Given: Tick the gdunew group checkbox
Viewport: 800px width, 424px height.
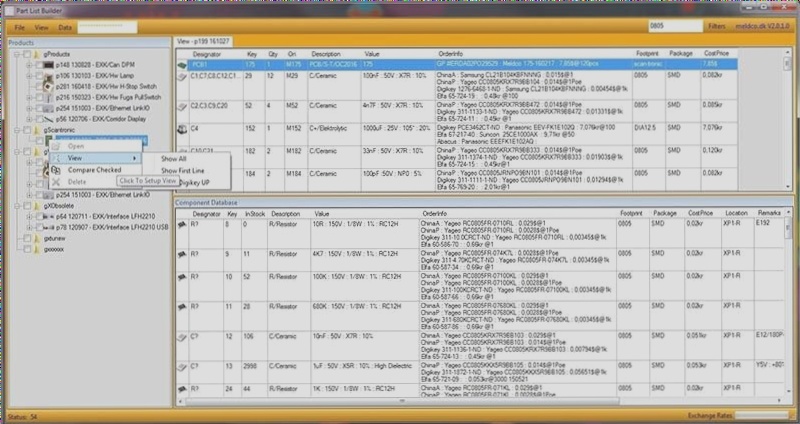Looking at the screenshot, I should click(x=24, y=241).
